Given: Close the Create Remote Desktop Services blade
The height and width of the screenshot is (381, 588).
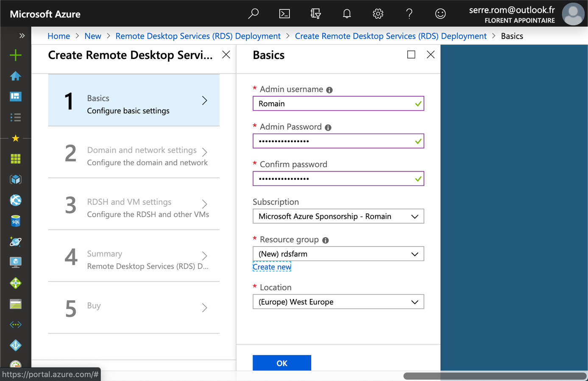Looking at the screenshot, I should pyautogui.click(x=226, y=54).
